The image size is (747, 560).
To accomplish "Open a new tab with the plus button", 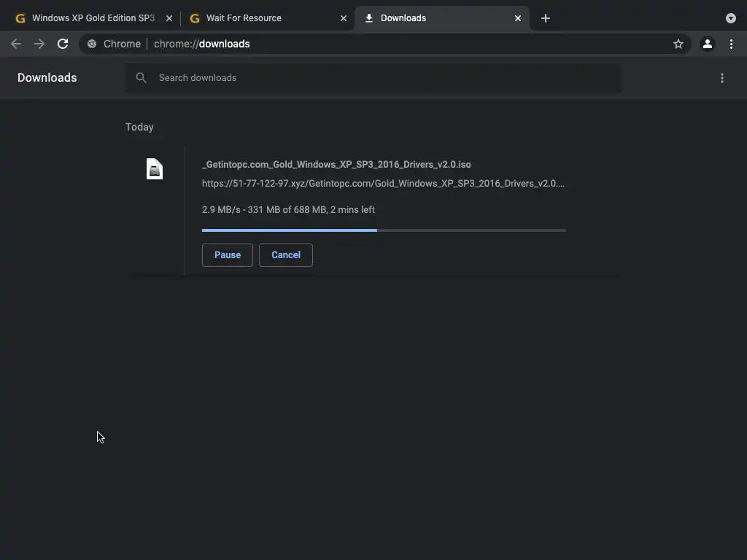I will coord(546,18).
